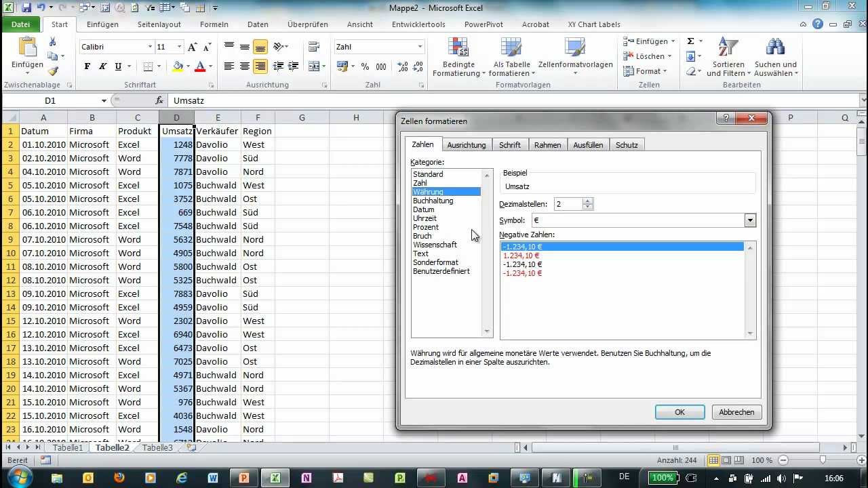Viewport: 868px width, 488px height.
Task: Click the percent style icon
Action: [365, 66]
